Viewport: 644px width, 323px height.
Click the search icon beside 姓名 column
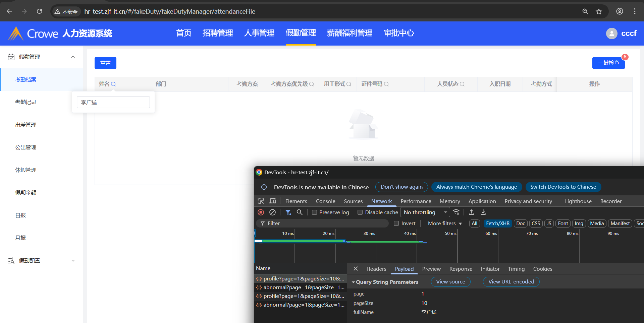pyautogui.click(x=113, y=84)
